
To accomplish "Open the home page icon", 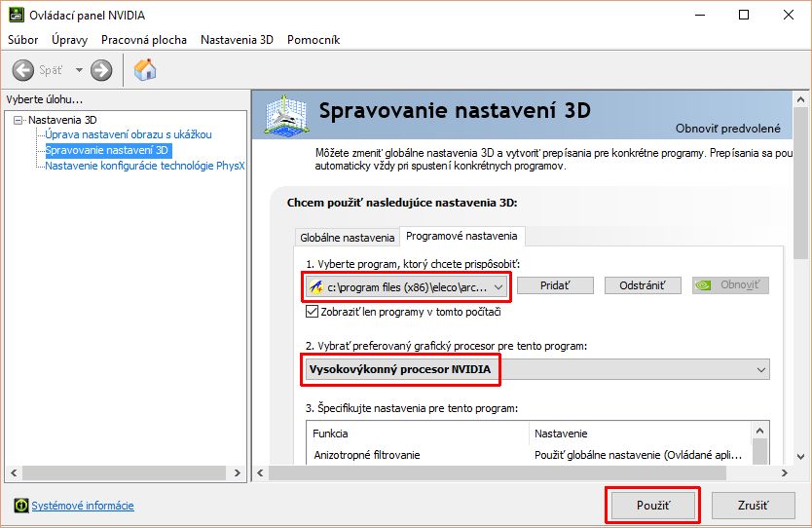I will point(145,70).
